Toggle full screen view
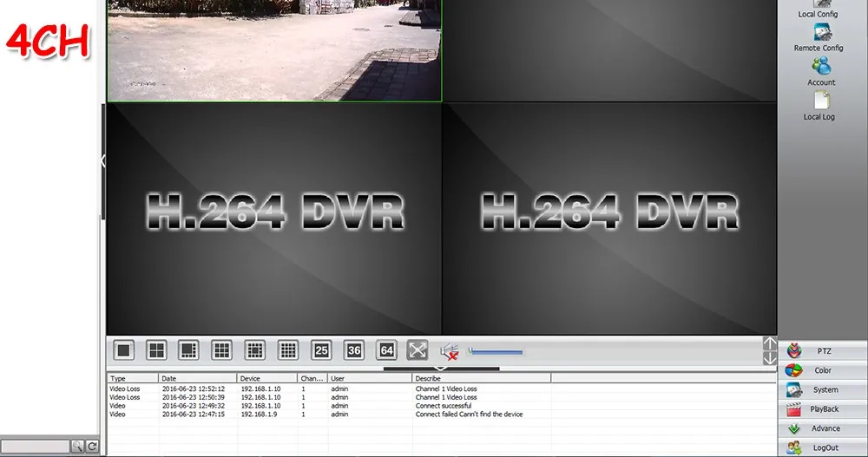The image size is (868, 457). (x=418, y=350)
